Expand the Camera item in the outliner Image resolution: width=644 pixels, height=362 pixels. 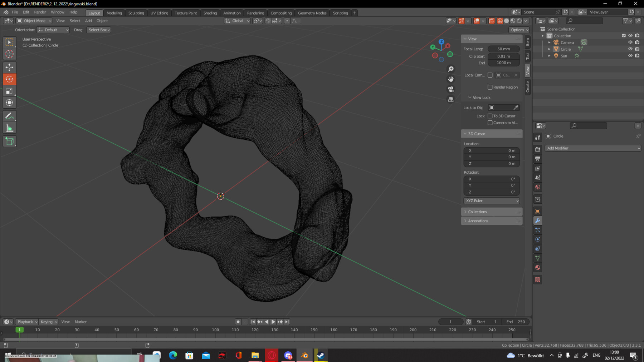(549, 42)
